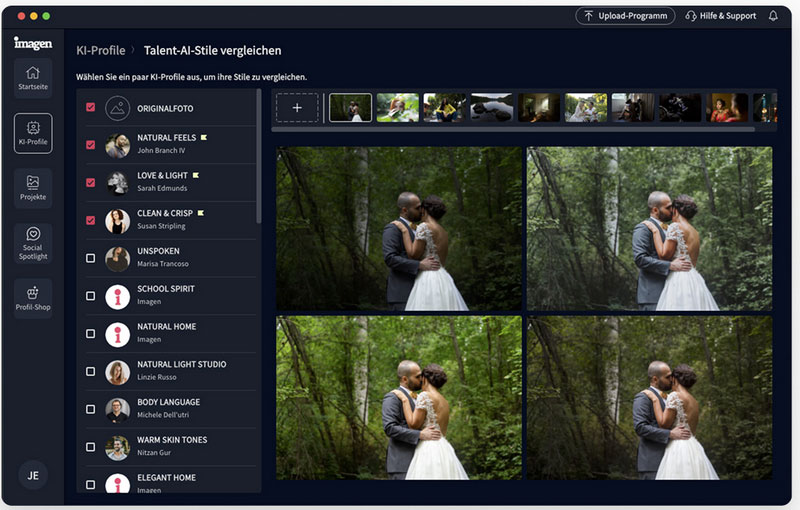Open the Profil-Shop
Viewport: 800px width, 510px height.
click(x=33, y=298)
